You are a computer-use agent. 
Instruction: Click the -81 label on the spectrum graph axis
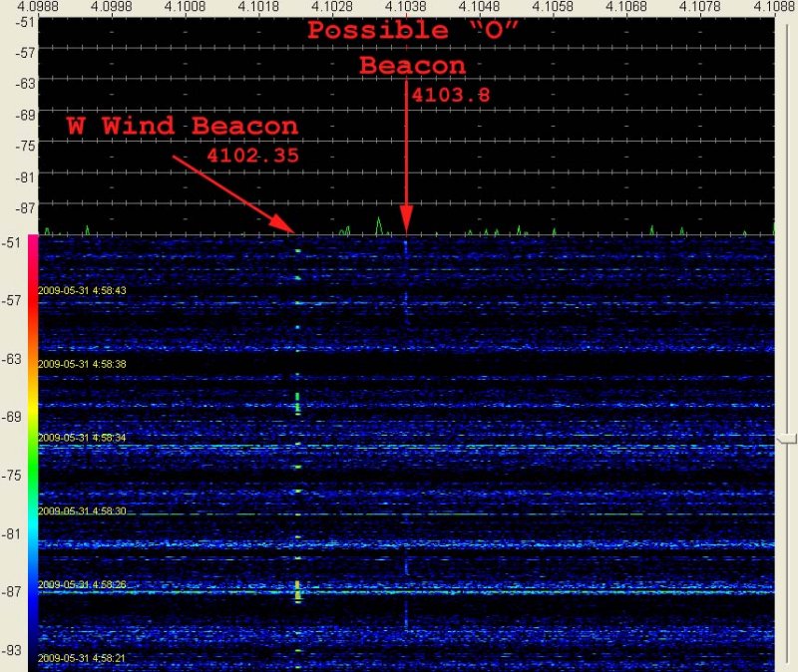[x=26, y=177]
